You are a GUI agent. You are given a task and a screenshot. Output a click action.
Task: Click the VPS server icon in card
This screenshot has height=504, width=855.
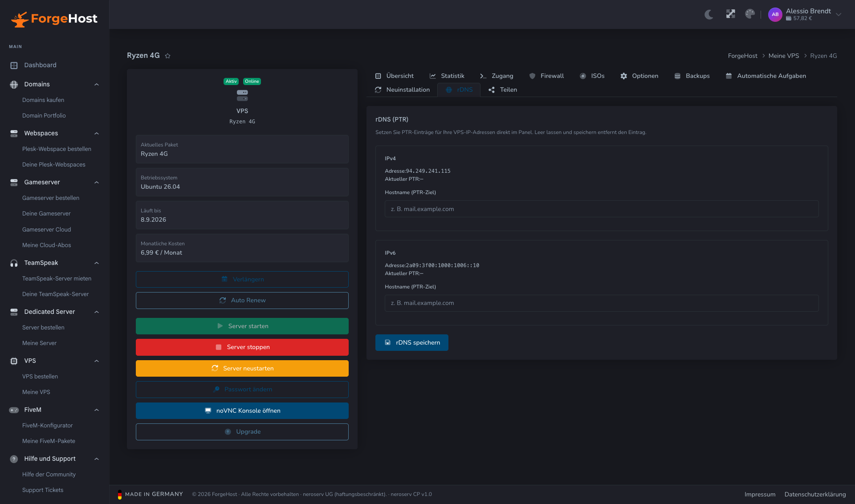[242, 95]
